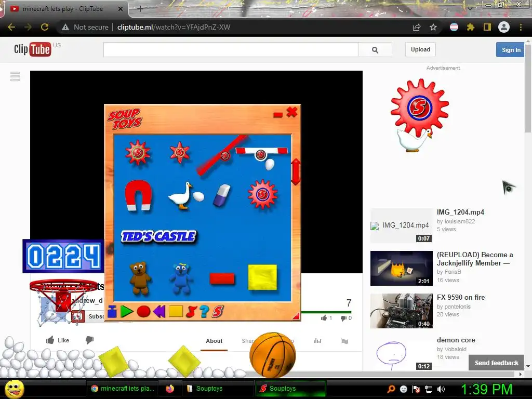Open a new browser tab
The height and width of the screenshot is (399, 532).
tap(140, 9)
